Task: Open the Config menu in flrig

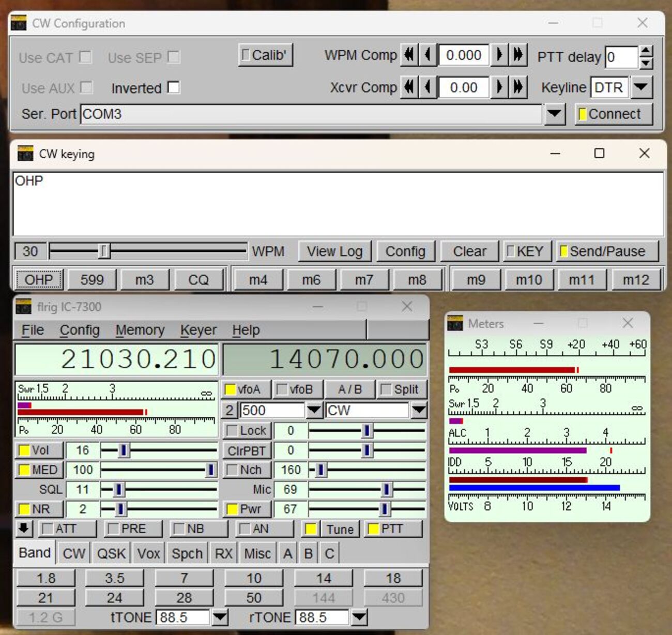Action: (80, 329)
